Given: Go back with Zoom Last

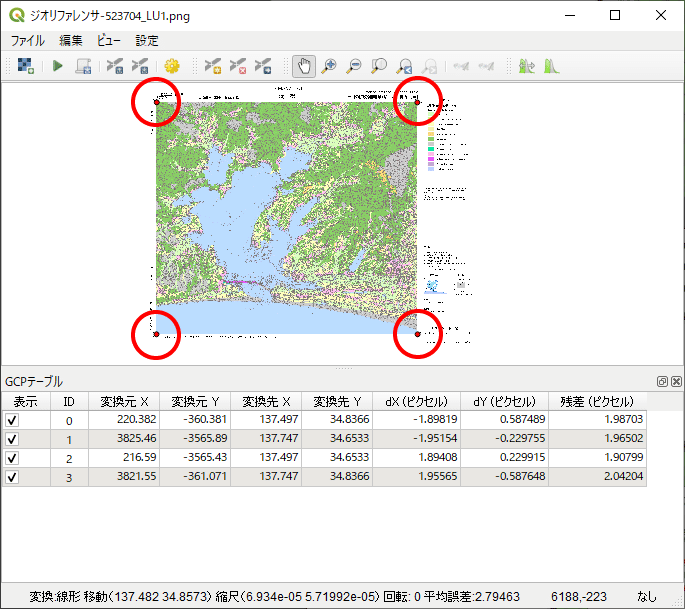Looking at the screenshot, I should (x=404, y=66).
